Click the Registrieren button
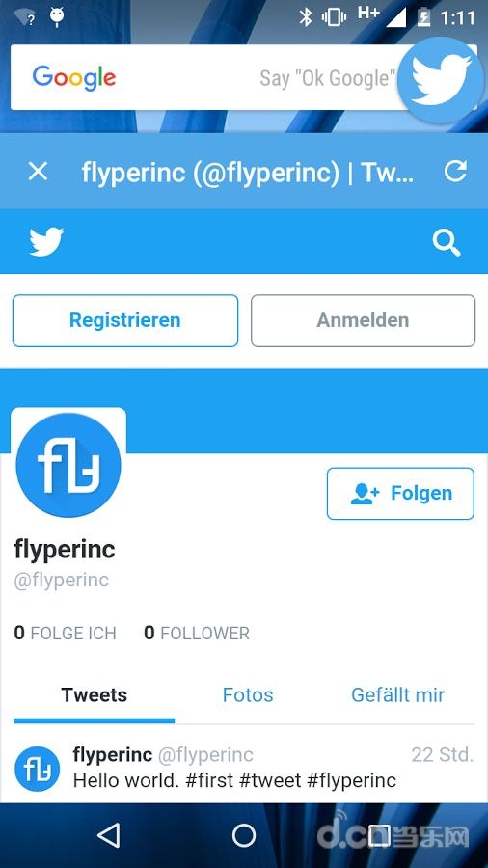The width and height of the screenshot is (488, 868). coord(125,320)
